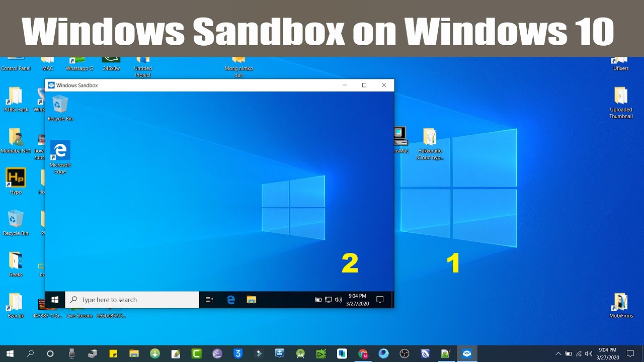Open the Start menu inside Windows Sandbox
Viewport: 644px width, 362px height.
pos(55,300)
